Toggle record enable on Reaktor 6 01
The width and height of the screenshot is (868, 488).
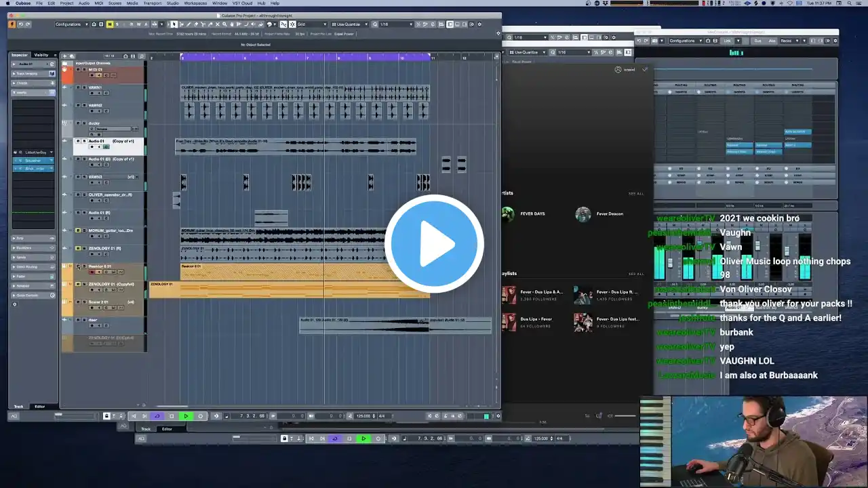coord(91,272)
